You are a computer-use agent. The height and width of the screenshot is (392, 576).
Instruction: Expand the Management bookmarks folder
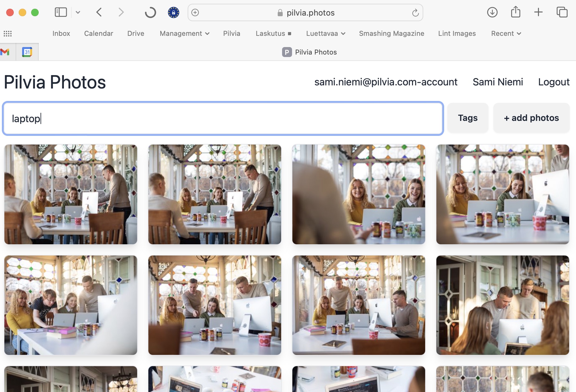click(x=184, y=33)
